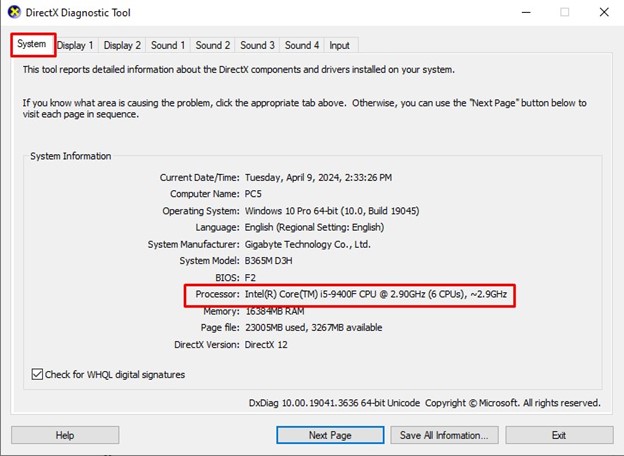This screenshot has width=624, height=456.
Task: Uncheck Check for WHQL digital signatures
Action: pyautogui.click(x=37, y=375)
